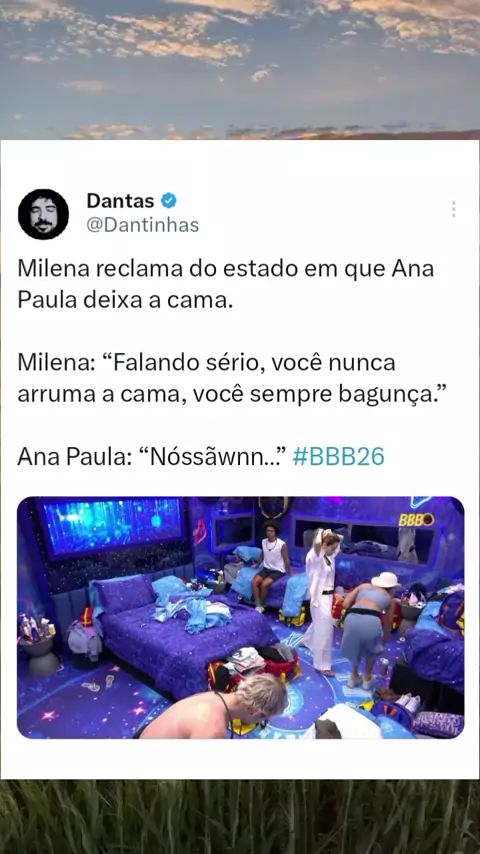Open the attached bedroom photo

240,617
